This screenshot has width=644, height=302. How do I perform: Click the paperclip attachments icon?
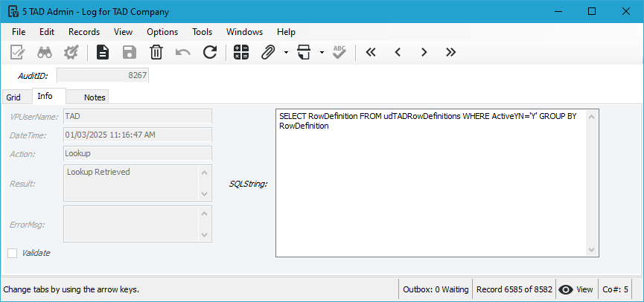[268, 53]
